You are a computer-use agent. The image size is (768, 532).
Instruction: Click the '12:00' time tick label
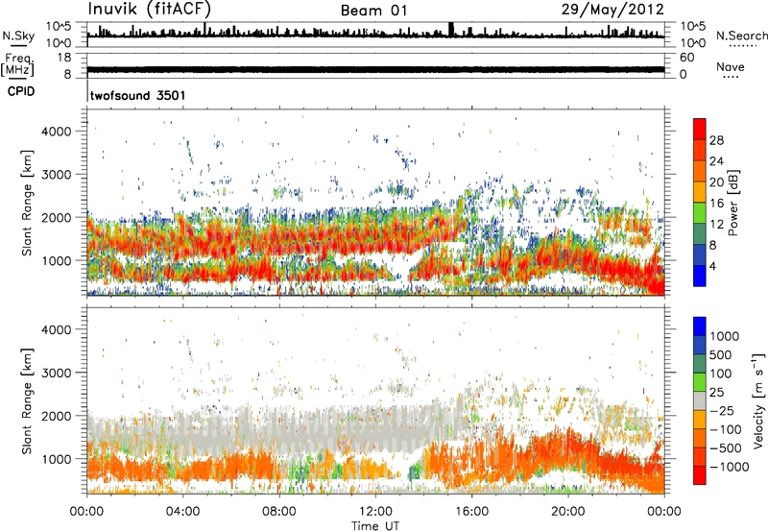click(375, 512)
